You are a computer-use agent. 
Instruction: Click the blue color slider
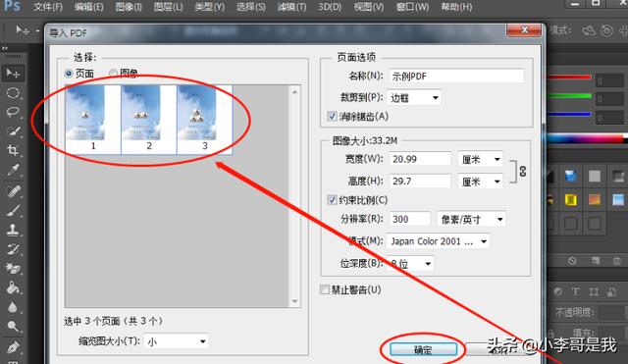[569, 115]
